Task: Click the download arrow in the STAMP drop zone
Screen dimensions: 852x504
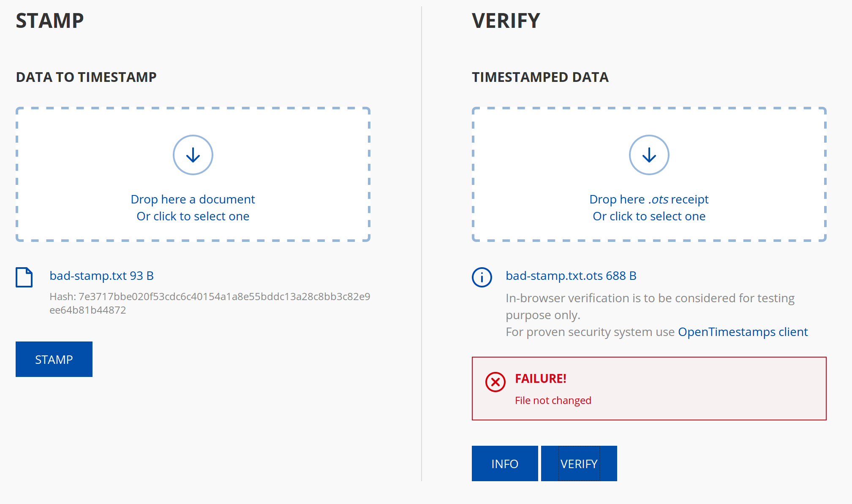Action: point(193,154)
